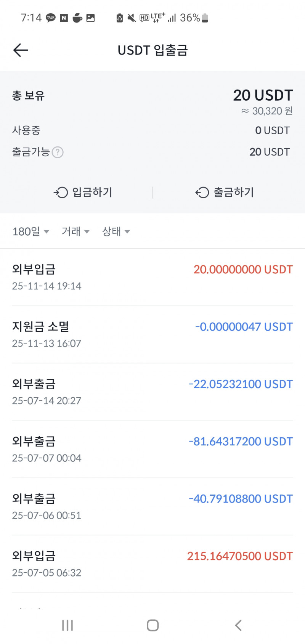Tap KakaoTalk notification icon in status bar

click(51, 18)
